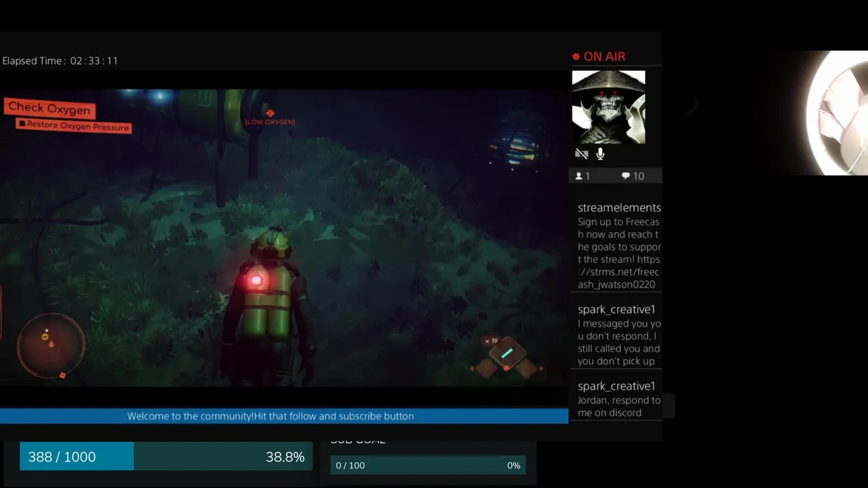
Task: Click the x19 item count label
Action: pyautogui.click(x=491, y=341)
